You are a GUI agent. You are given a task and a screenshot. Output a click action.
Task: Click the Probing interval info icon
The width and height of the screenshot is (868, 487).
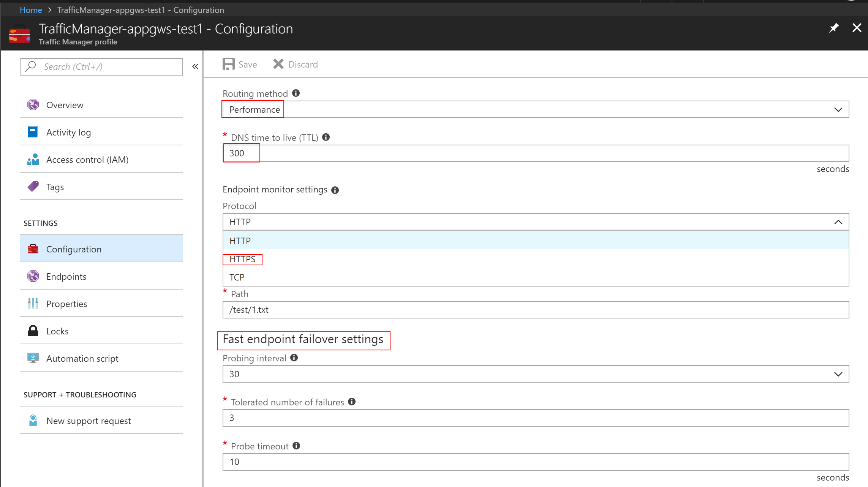(294, 358)
